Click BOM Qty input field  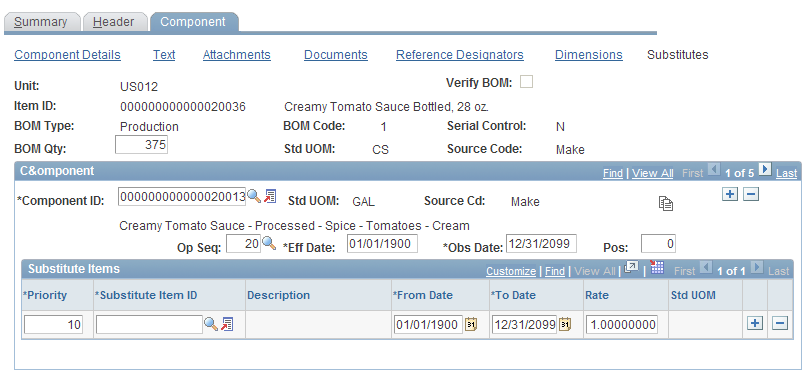[x=141, y=145]
